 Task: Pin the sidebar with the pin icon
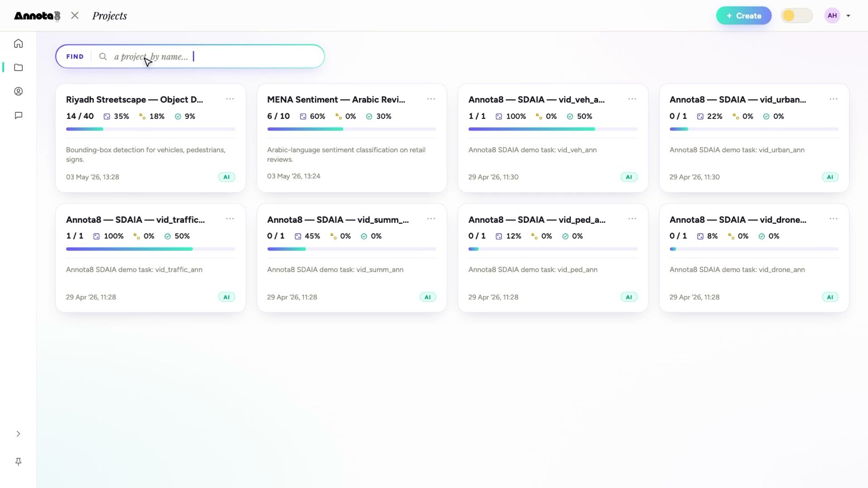[18, 461]
